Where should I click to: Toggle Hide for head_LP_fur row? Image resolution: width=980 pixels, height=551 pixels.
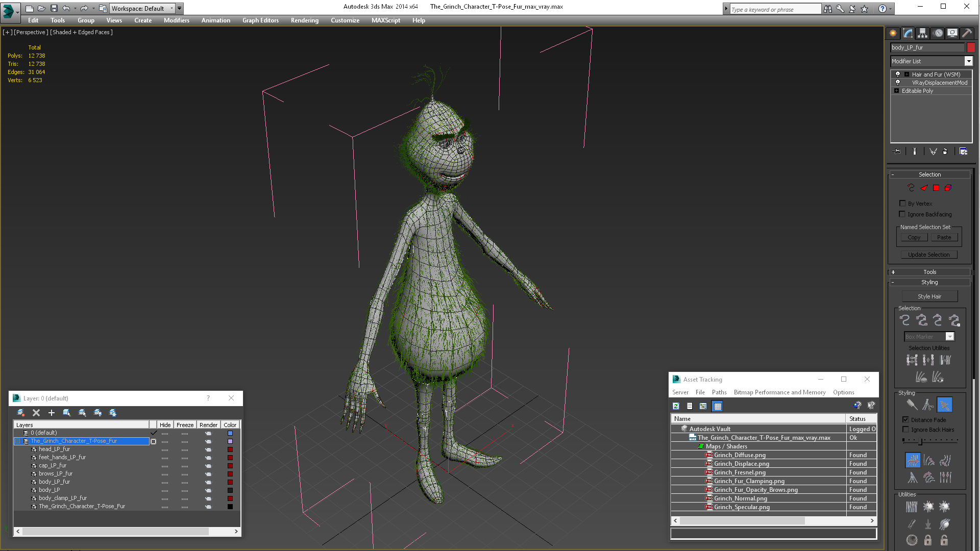pos(164,449)
